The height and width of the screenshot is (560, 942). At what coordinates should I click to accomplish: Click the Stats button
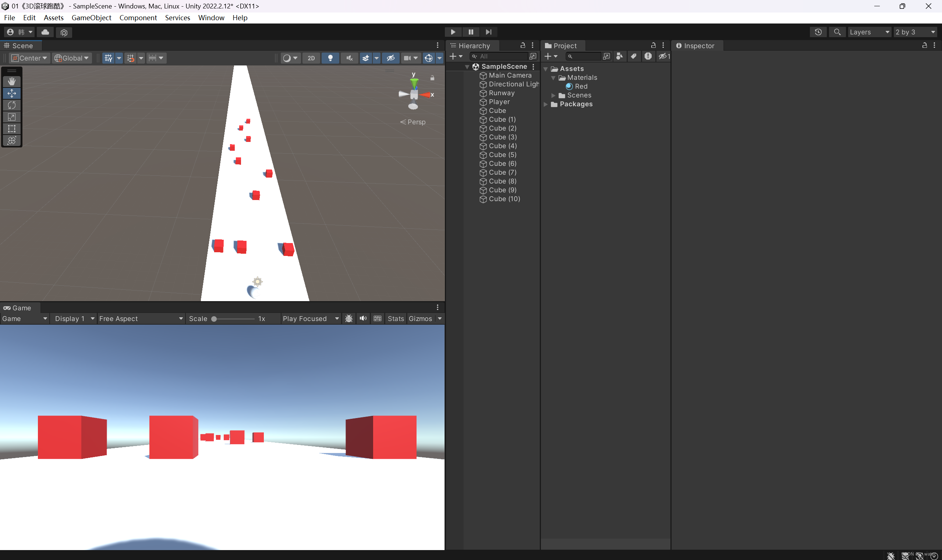(x=395, y=318)
